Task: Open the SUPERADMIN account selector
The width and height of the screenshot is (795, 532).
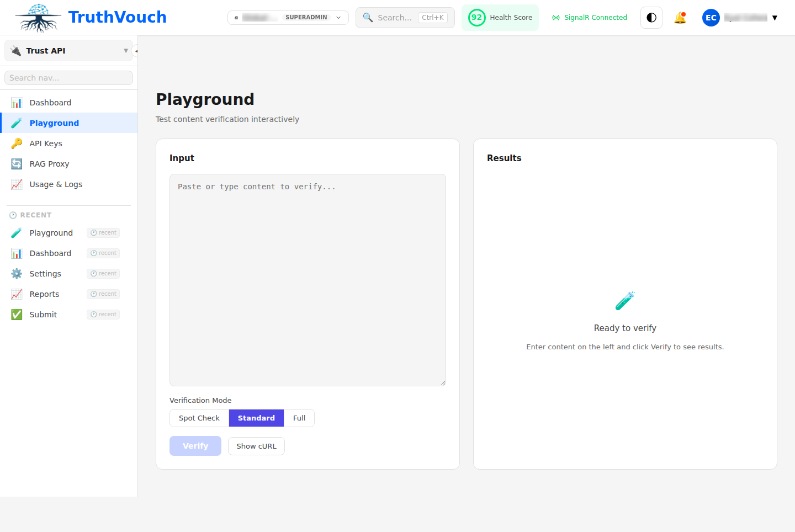Action: pos(288,17)
